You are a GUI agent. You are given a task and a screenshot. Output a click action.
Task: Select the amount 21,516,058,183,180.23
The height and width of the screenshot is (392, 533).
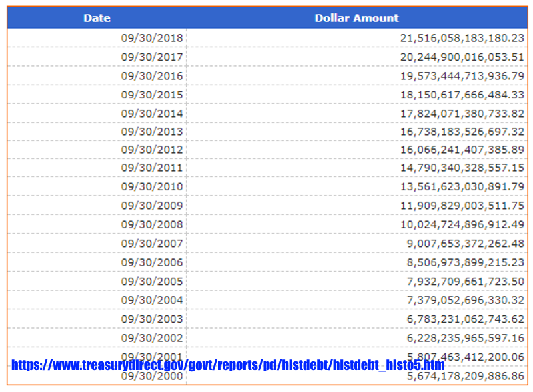pyautogui.click(x=462, y=38)
